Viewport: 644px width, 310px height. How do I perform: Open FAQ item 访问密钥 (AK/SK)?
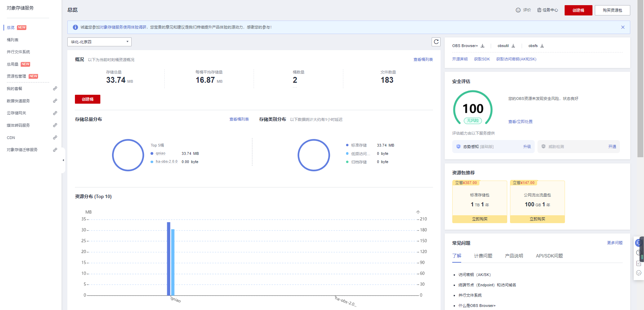pos(475,275)
